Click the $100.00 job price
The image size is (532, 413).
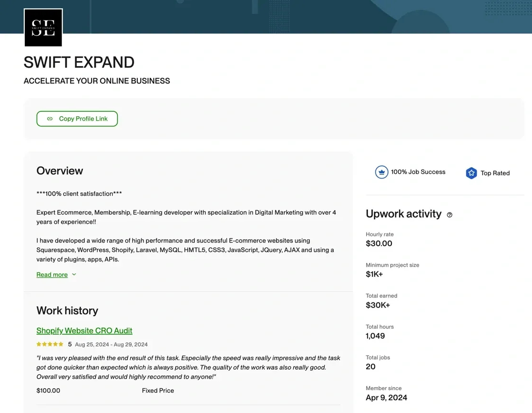[x=48, y=391]
